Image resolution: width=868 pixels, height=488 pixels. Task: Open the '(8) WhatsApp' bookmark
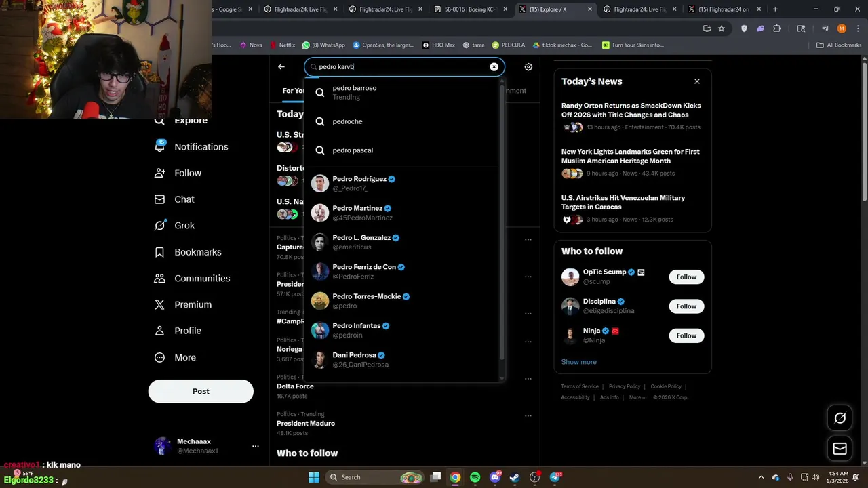tap(323, 45)
